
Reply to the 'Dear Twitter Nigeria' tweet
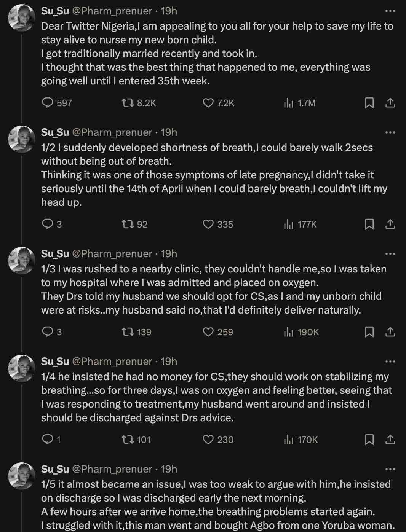pos(48,103)
